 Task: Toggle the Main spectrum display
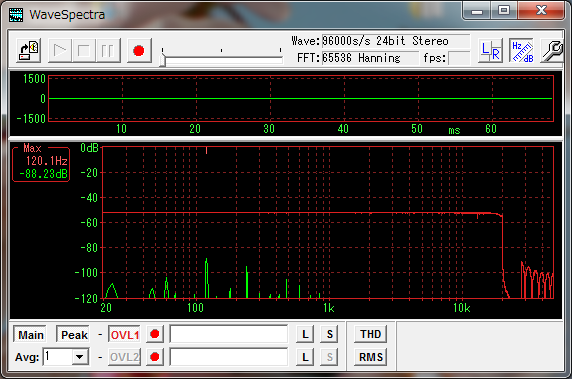[x=30, y=334]
